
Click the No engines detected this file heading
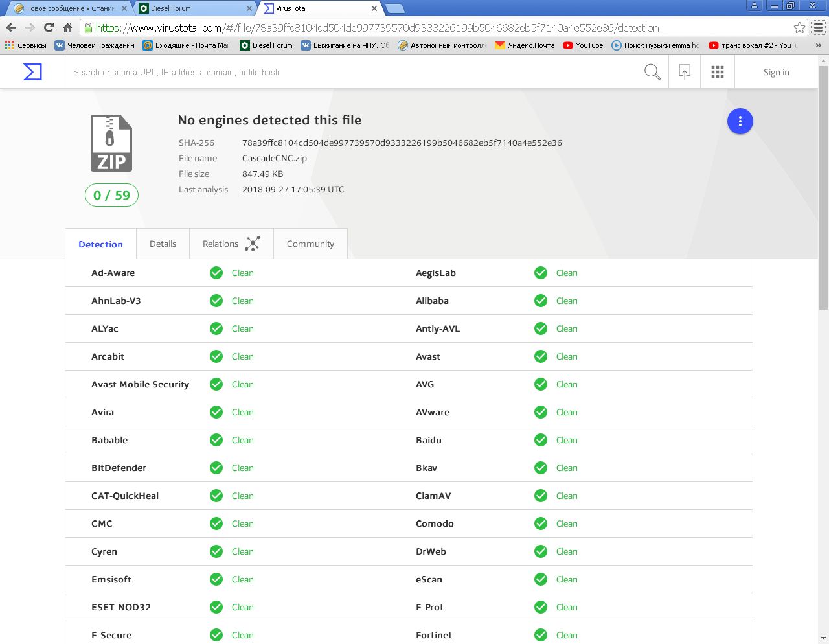[269, 120]
